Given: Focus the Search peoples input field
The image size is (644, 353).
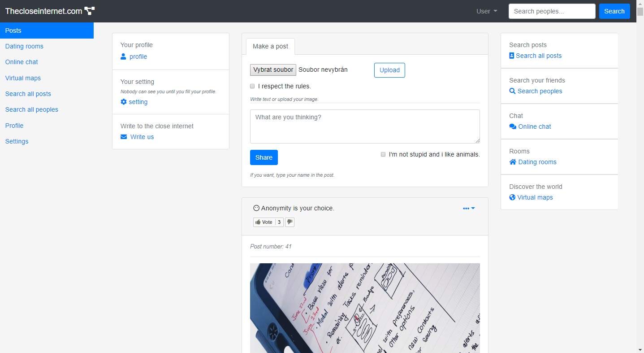Looking at the screenshot, I should click(552, 11).
